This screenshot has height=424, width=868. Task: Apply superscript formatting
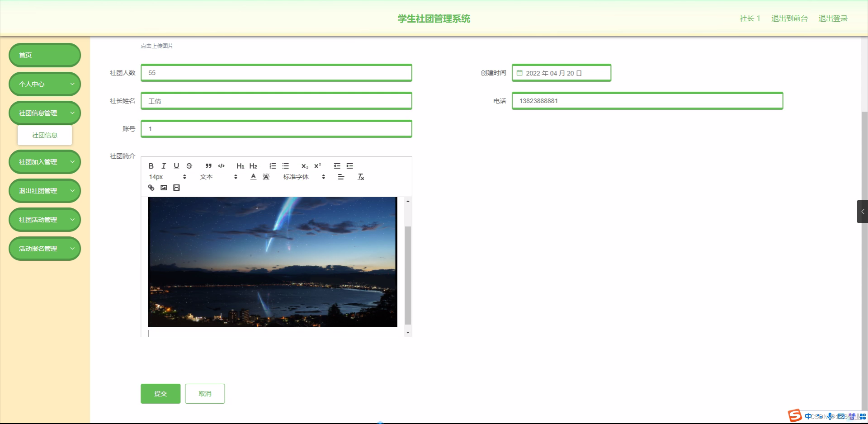pos(317,166)
